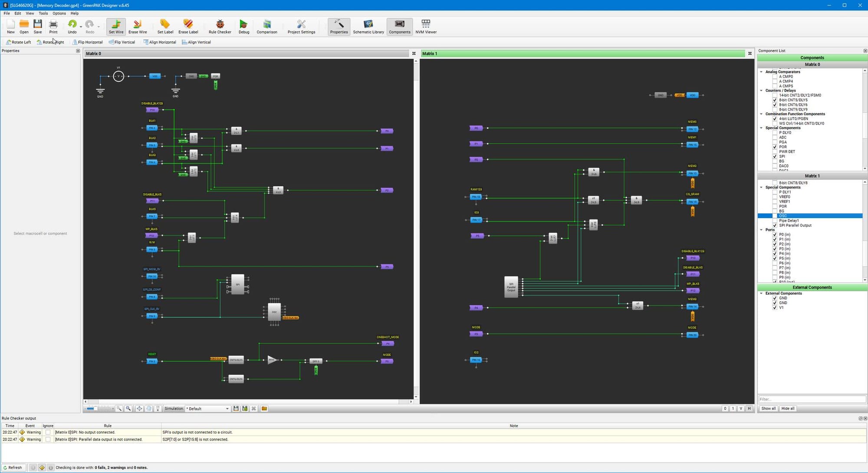Open the Tools menu
This screenshot has height=473, width=868.
click(43, 13)
